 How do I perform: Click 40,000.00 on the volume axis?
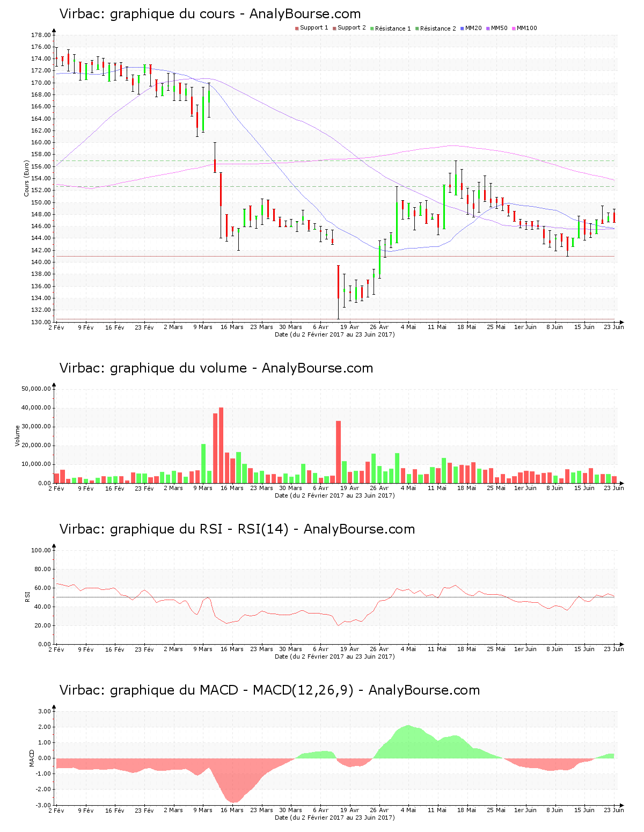pyautogui.click(x=36, y=407)
